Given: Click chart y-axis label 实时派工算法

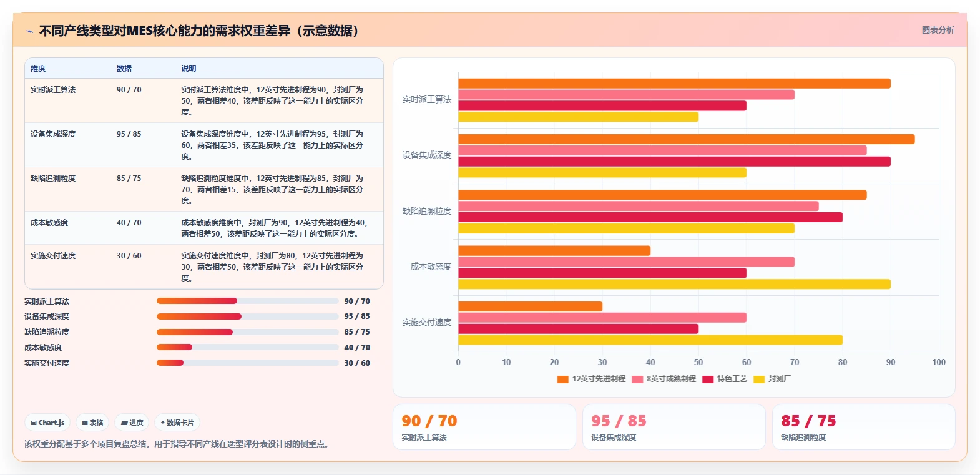Looking at the screenshot, I should tap(427, 100).
